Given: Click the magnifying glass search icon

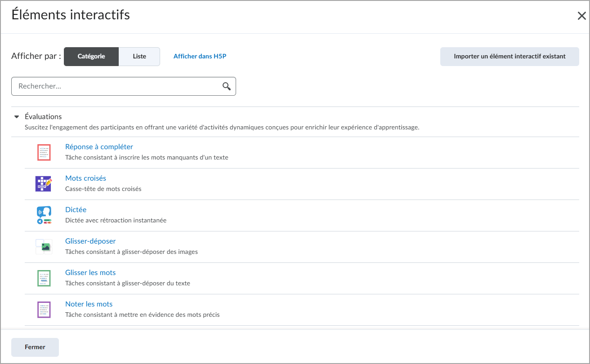Looking at the screenshot, I should 227,86.
